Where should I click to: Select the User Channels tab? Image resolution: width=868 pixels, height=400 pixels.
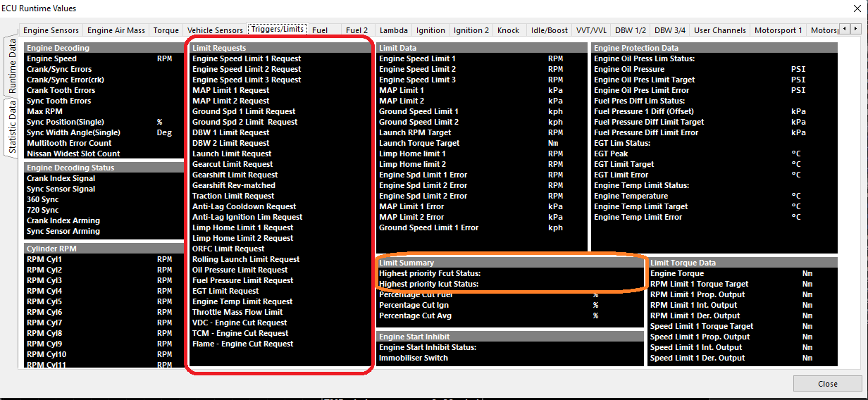(719, 30)
